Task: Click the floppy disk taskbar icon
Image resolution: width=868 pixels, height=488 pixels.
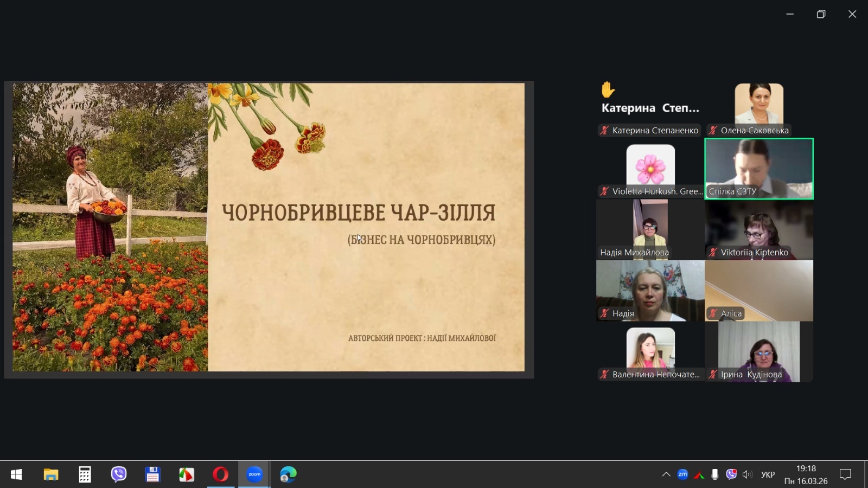Action: pyautogui.click(x=152, y=474)
